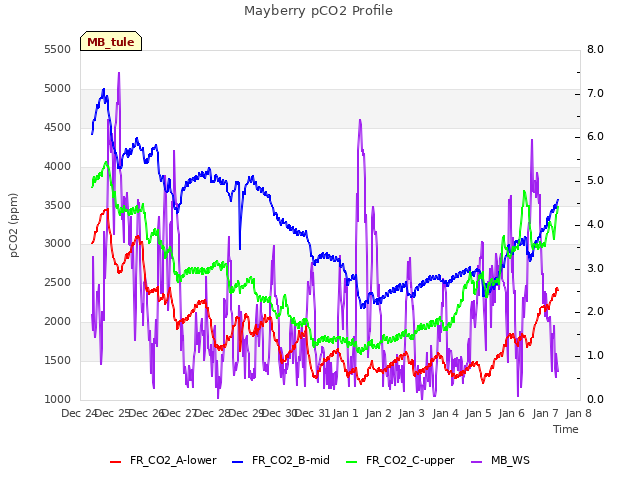Viewport: 640px width, 480px height.
Task: Click the 4.0 right axis tick label
Action: pyautogui.click(x=595, y=224)
